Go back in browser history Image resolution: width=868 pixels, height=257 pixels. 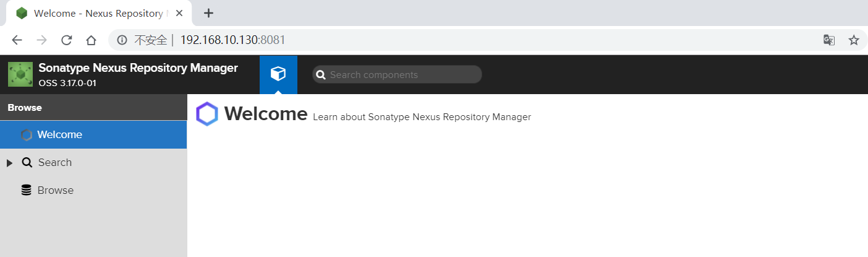pos(17,40)
